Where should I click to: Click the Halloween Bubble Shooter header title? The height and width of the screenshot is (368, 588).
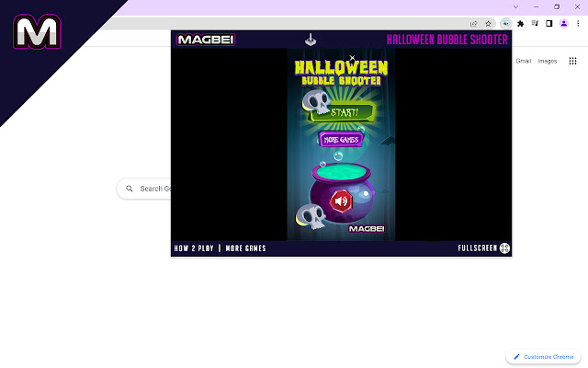447,40
